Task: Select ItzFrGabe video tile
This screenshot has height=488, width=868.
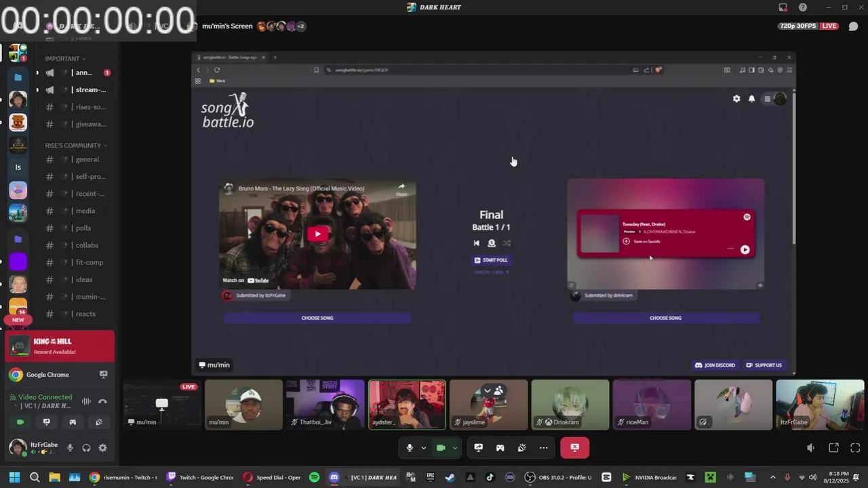Action: (820, 405)
